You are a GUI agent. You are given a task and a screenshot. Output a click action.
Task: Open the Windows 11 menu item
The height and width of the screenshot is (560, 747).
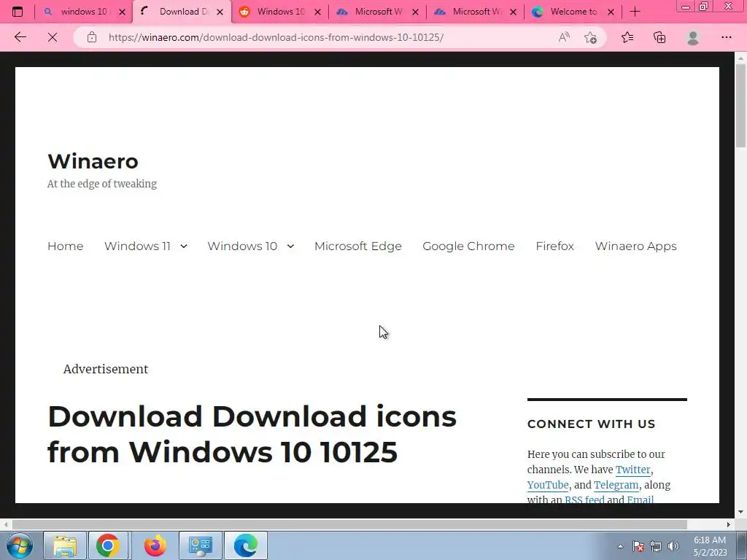tap(137, 246)
